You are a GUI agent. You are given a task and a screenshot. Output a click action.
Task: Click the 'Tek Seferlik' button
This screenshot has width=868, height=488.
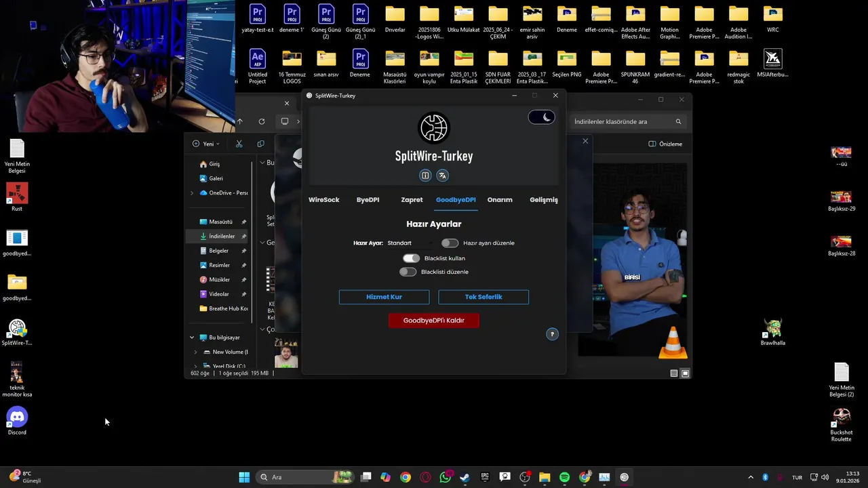[484, 297]
